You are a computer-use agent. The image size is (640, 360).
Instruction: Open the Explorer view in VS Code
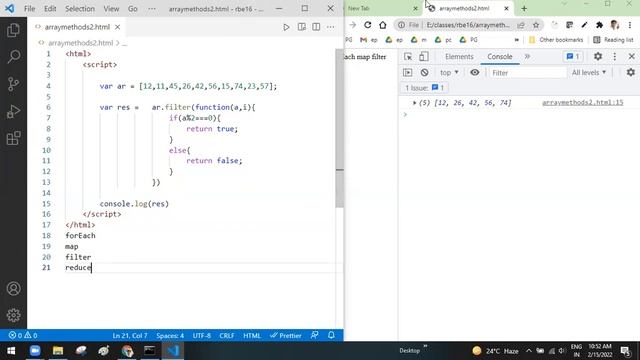pos(13,30)
